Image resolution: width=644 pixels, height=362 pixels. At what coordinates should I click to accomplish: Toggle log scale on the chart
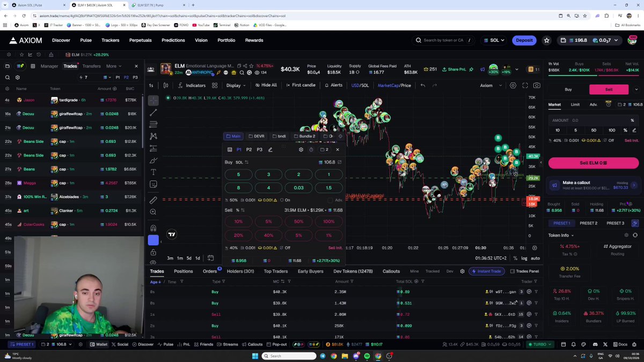tap(524, 258)
